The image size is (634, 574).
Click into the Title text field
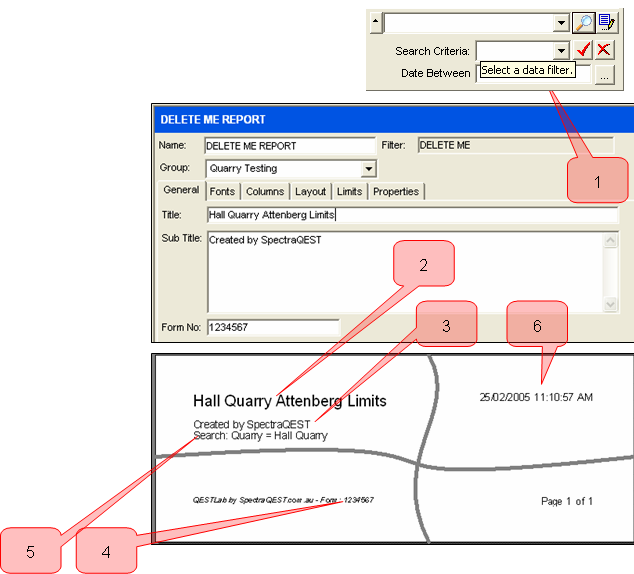[x=410, y=214]
